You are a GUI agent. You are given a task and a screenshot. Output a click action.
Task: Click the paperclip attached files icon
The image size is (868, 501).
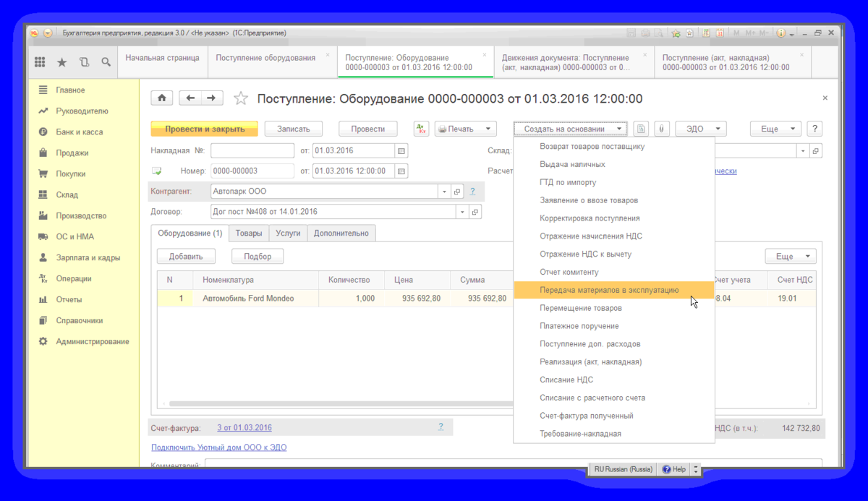(661, 129)
